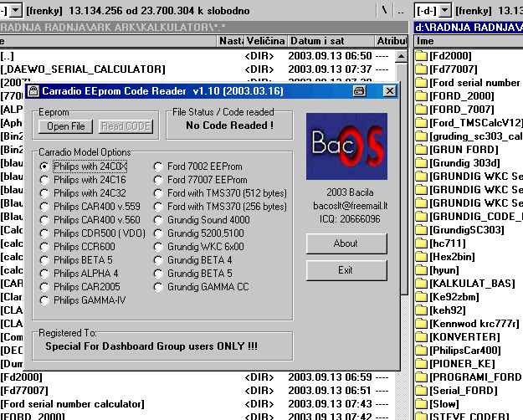Select the KALKULAT_BAS folder icon
This screenshot has width=523, height=420.
pos(422,284)
